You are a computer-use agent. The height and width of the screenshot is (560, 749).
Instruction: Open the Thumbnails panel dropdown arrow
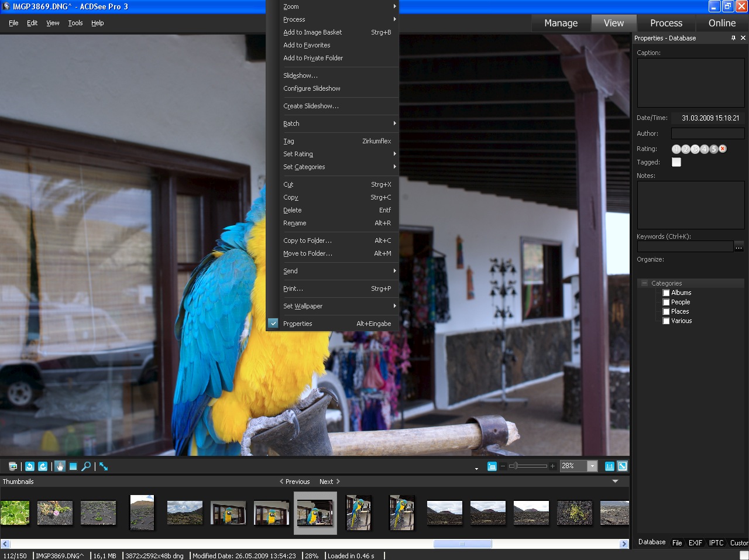point(615,481)
